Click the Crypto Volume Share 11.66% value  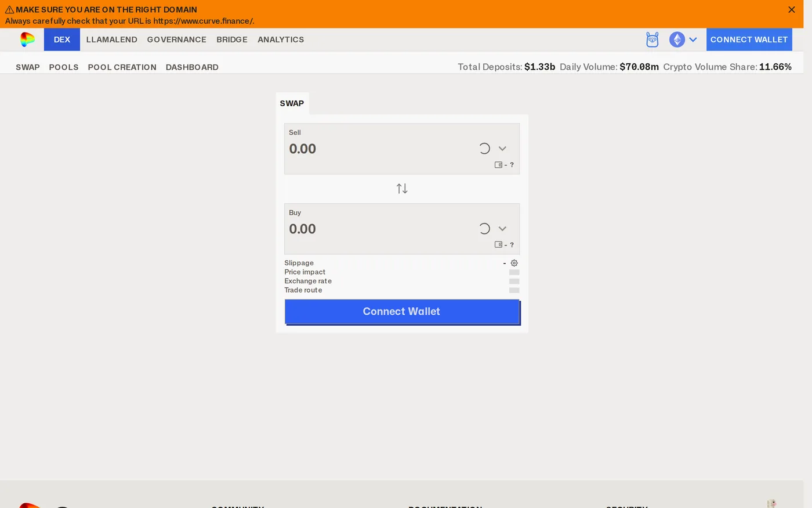click(775, 67)
